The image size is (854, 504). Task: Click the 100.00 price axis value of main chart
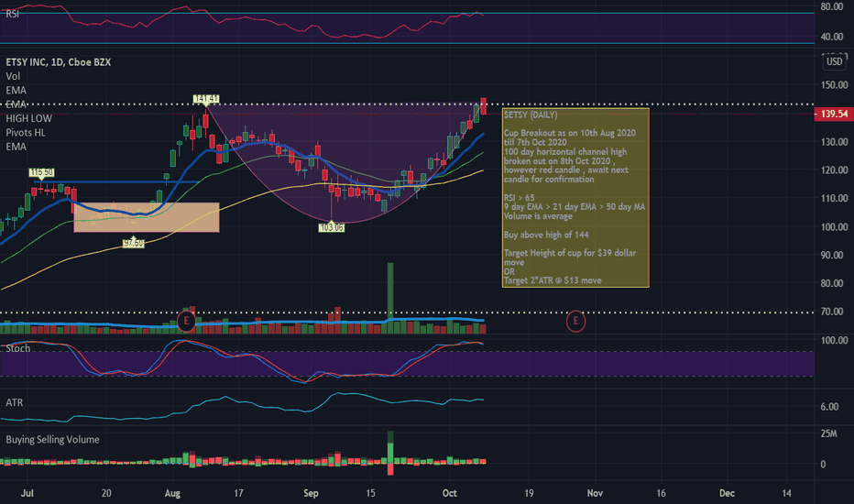click(x=834, y=226)
